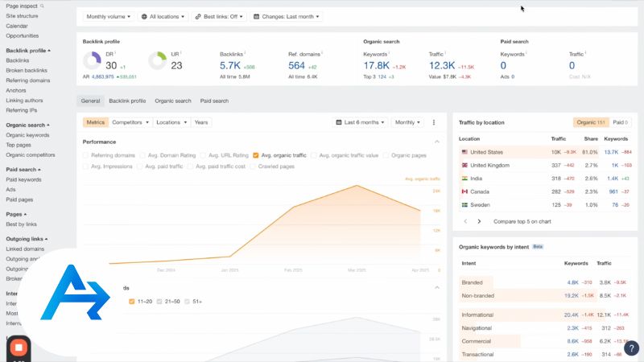Switch to the General tab
The height and width of the screenshot is (362, 644).
tap(90, 101)
